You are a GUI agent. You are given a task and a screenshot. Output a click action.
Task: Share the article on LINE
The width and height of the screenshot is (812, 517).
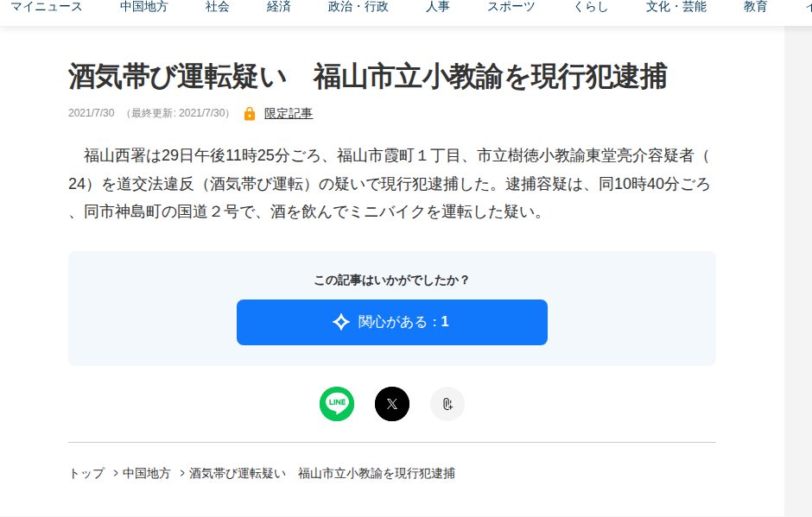coord(337,404)
